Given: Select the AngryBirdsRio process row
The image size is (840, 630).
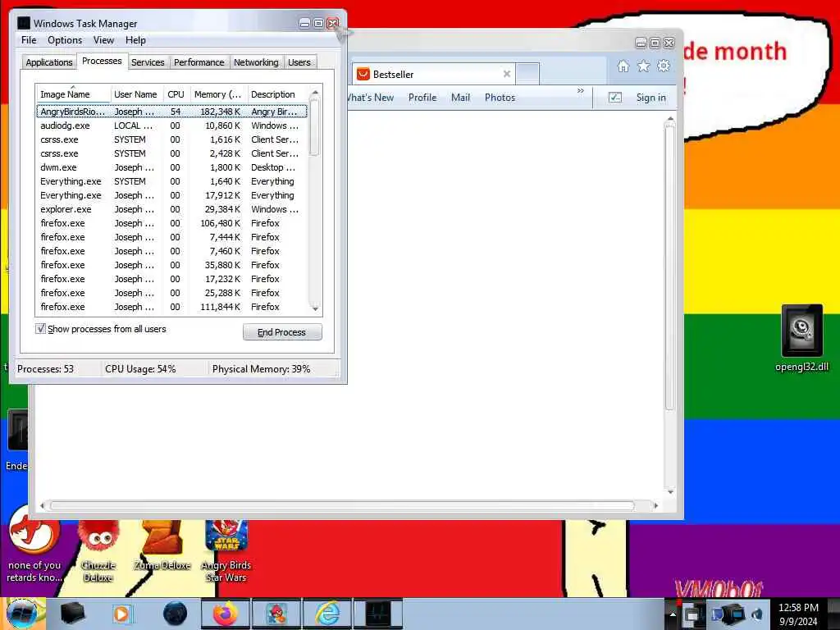Looking at the screenshot, I should point(172,112).
